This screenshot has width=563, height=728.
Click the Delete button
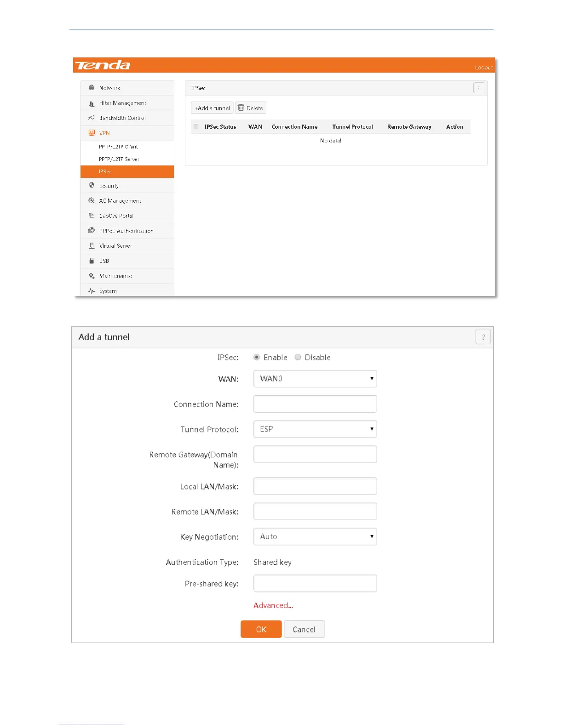click(x=251, y=108)
